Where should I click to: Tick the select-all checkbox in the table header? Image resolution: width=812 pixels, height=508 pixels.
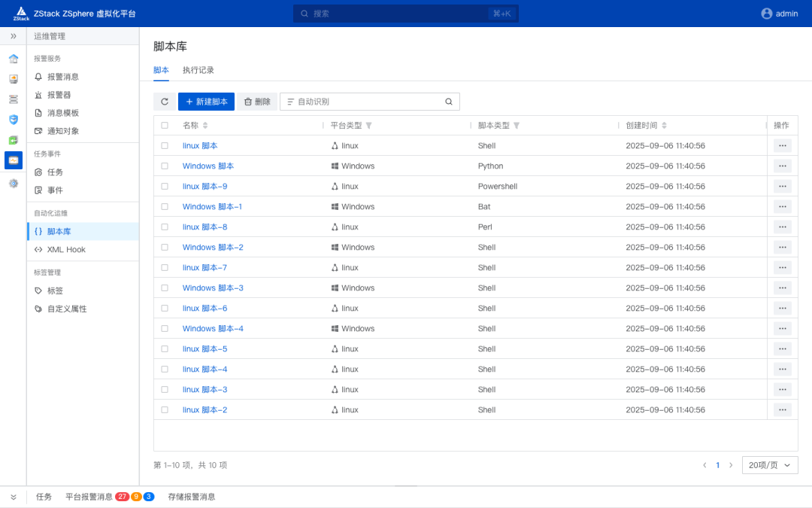[164, 126]
